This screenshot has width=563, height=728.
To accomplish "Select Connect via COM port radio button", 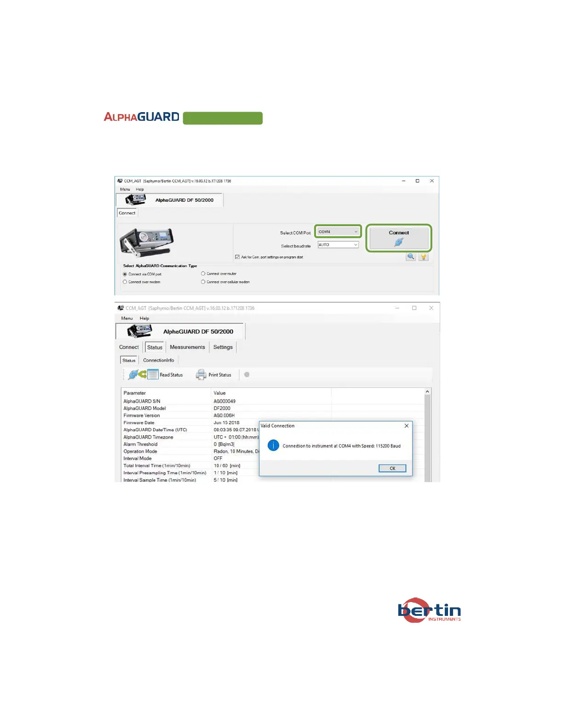I will [125, 274].
